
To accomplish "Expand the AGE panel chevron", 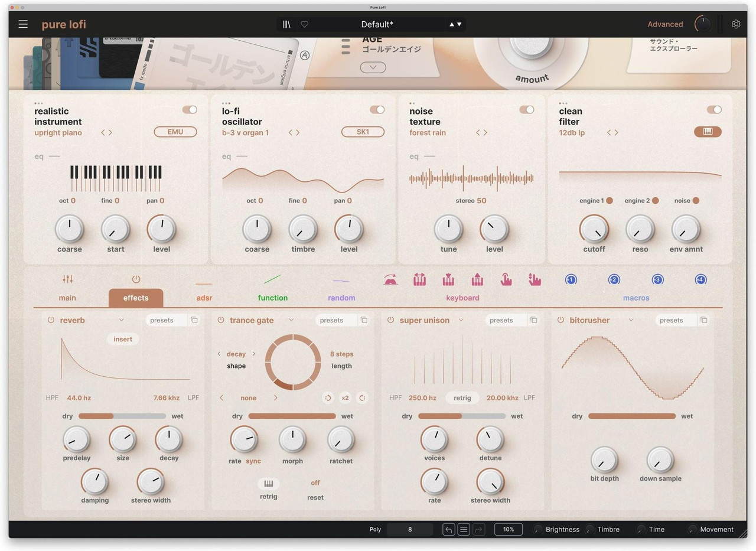I will pos(373,67).
